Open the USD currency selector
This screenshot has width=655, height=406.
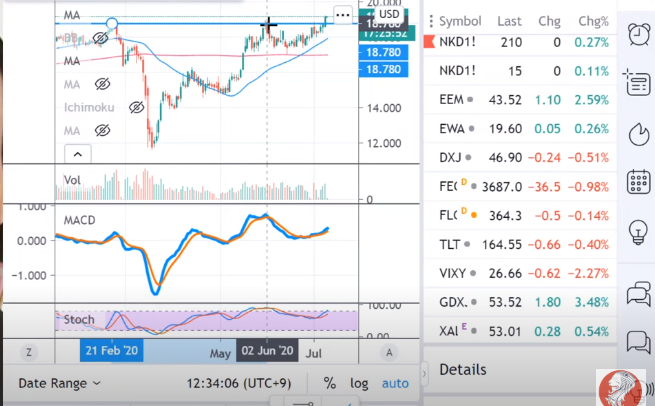click(389, 14)
